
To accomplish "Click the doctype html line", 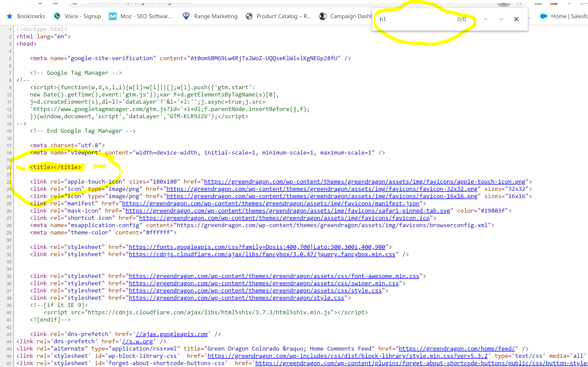I will click(x=42, y=29).
